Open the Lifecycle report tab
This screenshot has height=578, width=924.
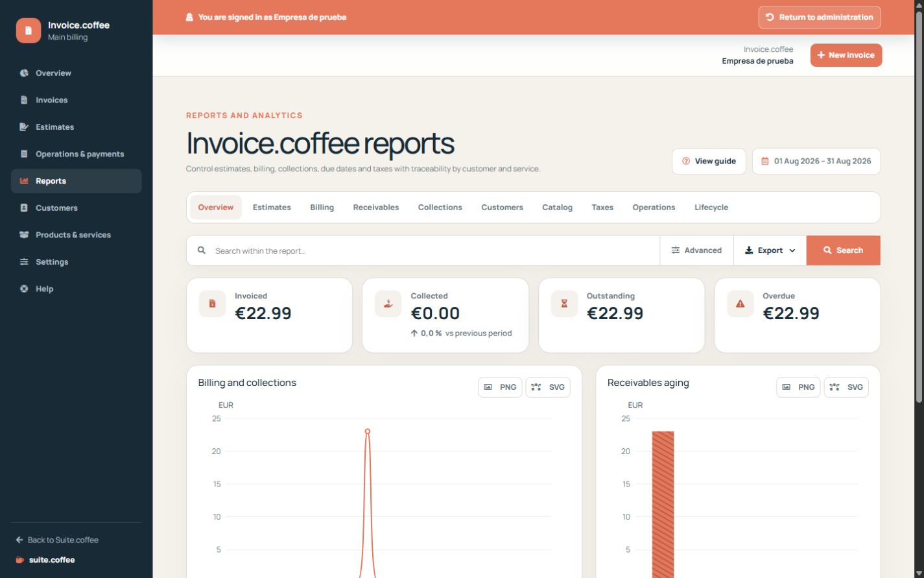click(x=711, y=208)
